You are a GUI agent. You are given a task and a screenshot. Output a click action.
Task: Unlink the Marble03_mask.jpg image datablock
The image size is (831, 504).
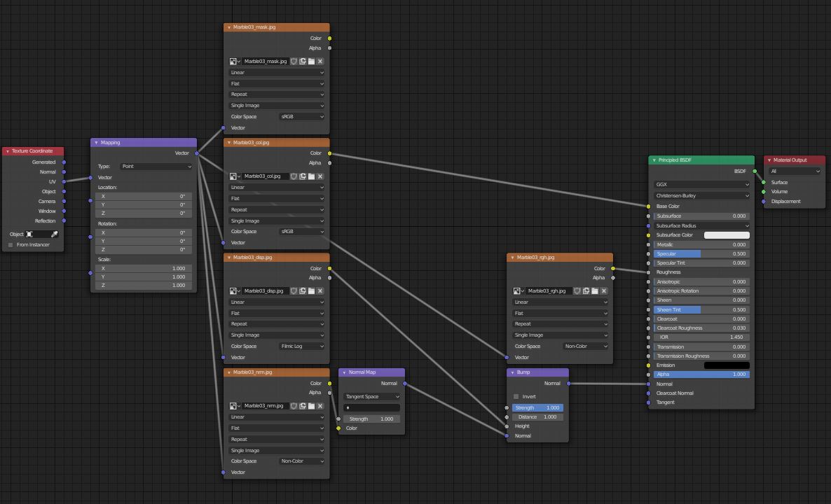(x=320, y=61)
